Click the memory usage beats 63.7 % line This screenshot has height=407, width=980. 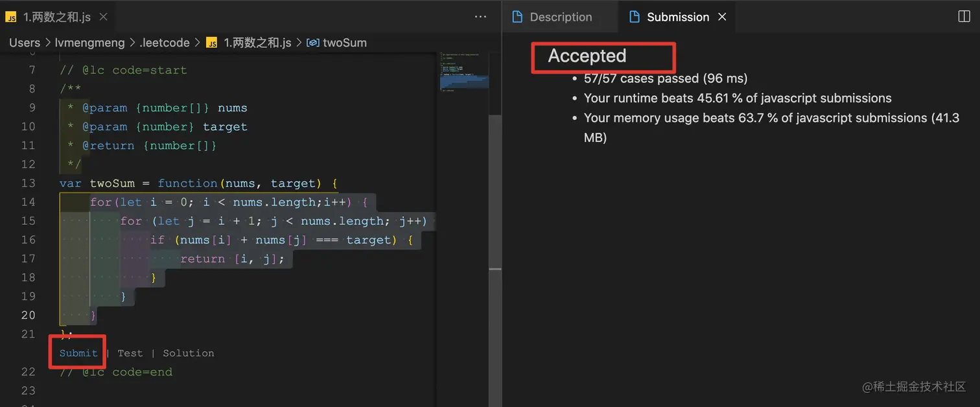(771, 128)
